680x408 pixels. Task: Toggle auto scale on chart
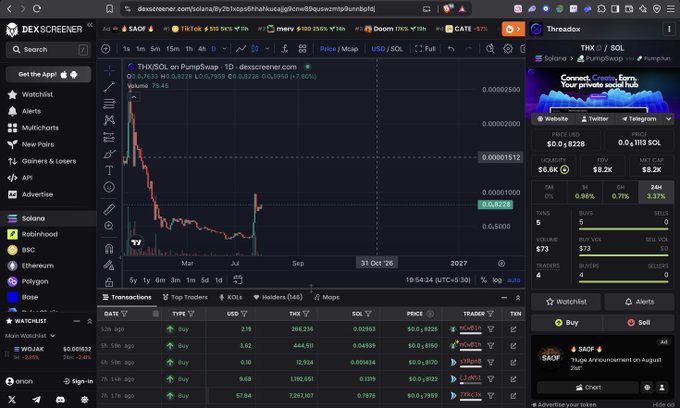(x=514, y=280)
